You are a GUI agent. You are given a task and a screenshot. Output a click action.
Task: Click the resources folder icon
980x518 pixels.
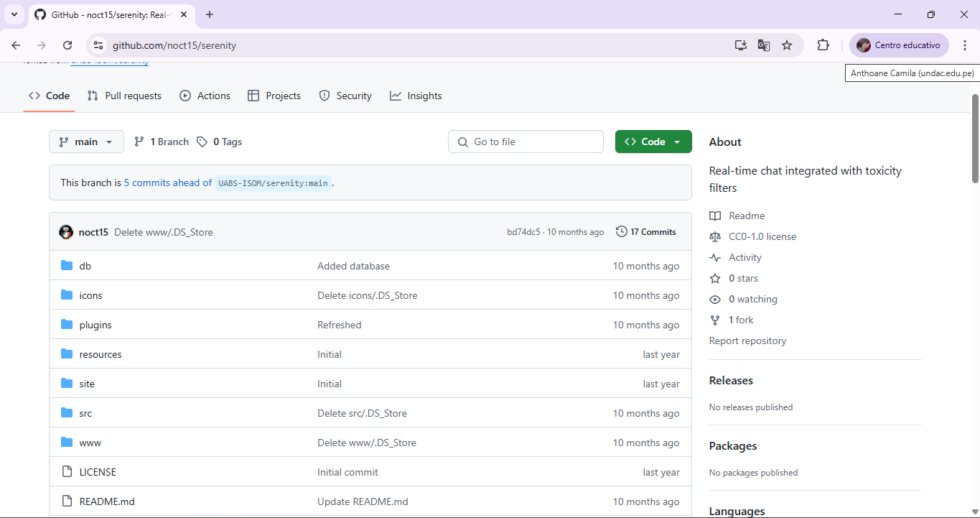click(x=67, y=354)
